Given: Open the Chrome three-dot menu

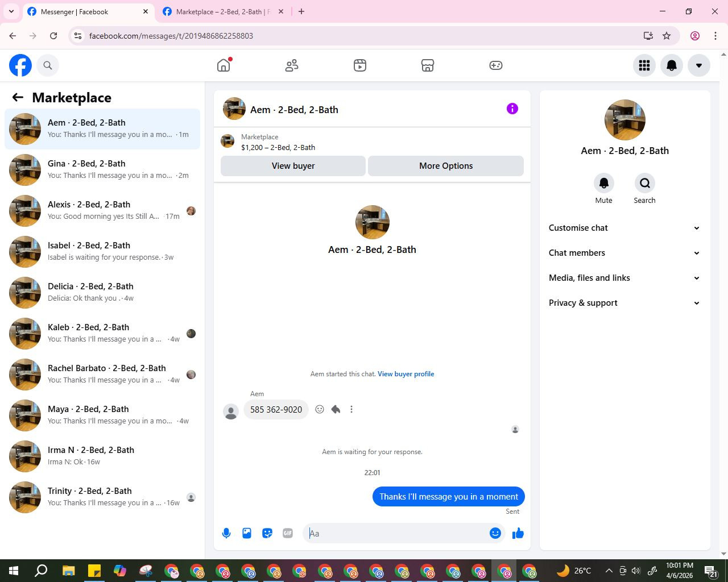Looking at the screenshot, I should 715,36.
